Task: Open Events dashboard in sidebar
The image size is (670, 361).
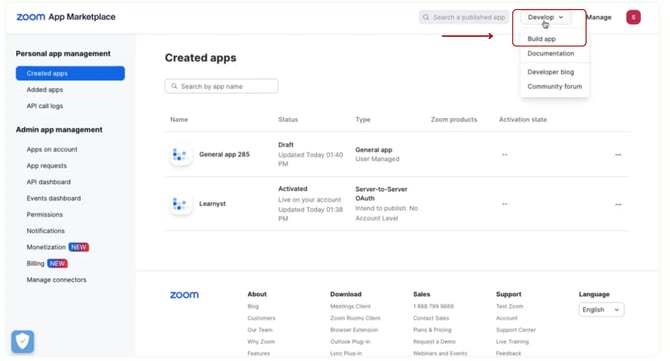Action: click(x=54, y=198)
